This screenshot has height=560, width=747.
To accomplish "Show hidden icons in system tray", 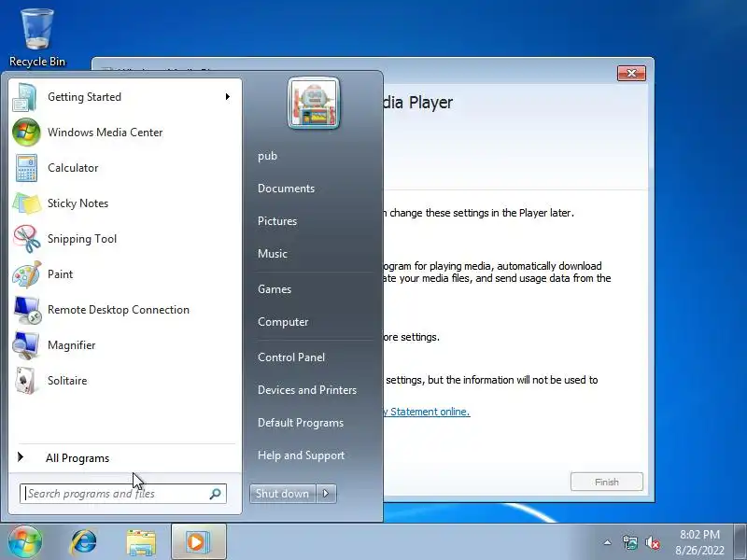I will point(608,542).
